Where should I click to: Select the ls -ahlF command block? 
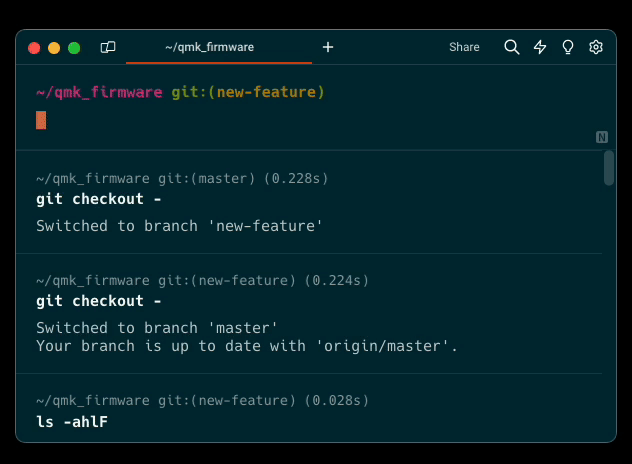pos(72,422)
